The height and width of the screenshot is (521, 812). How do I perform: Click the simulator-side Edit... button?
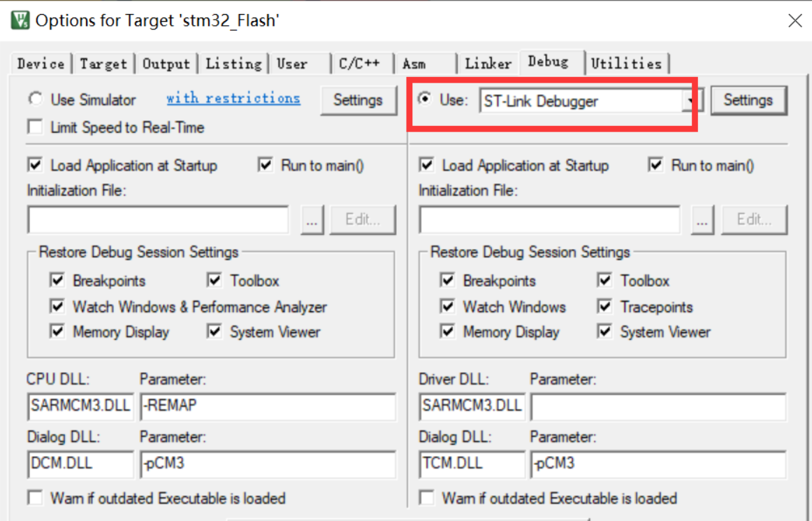tap(363, 220)
